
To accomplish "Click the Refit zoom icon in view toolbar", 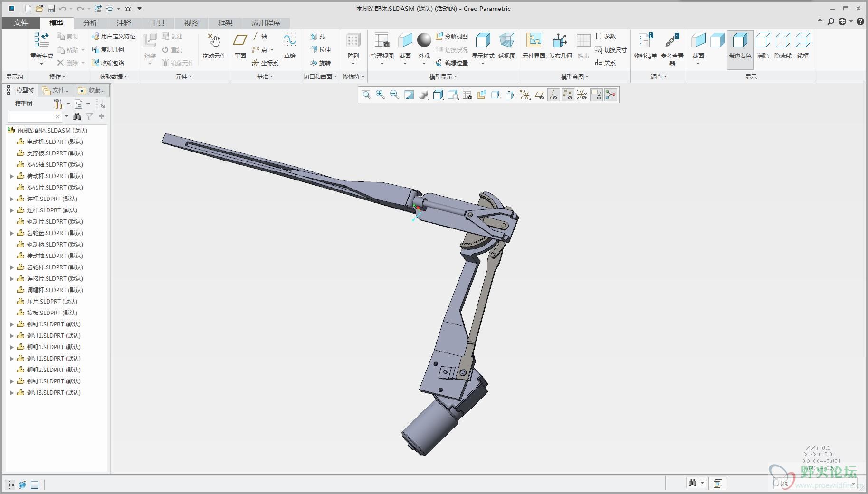I will 366,95.
